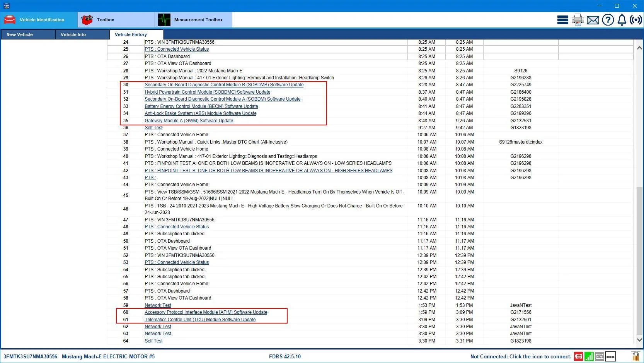644x363 pixels.
Task: Open the Self Test link in row 64
Action: 153,341
